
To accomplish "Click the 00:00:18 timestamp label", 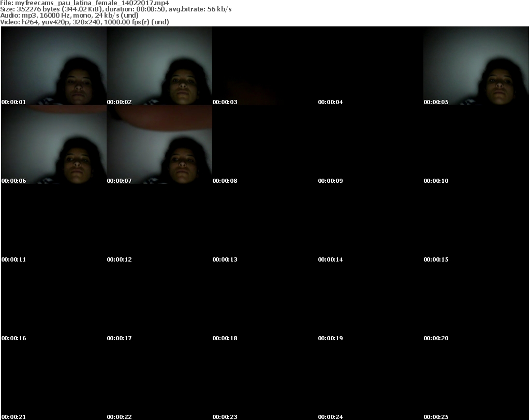I will point(225,338).
